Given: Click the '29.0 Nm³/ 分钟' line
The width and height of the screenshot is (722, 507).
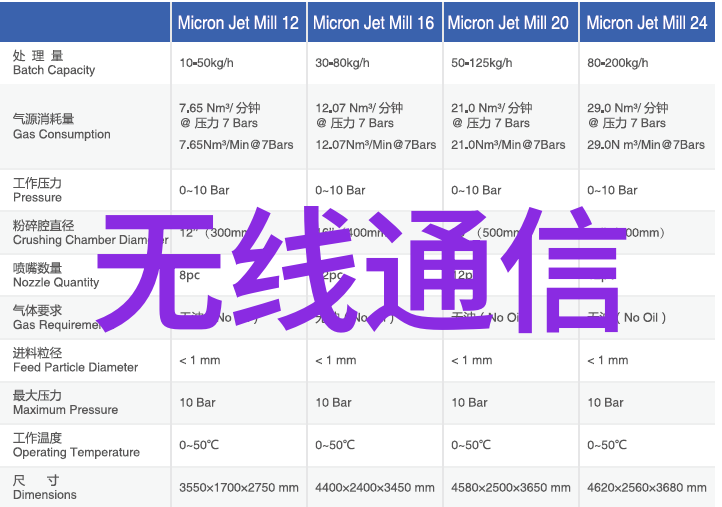Looking at the screenshot, I should tap(628, 108).
